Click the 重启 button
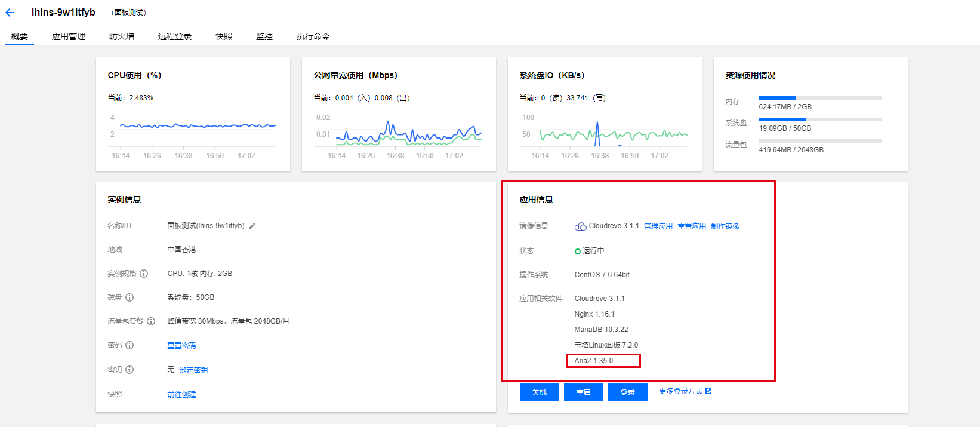Viewport: 980px width, 427px height. (584, 392)
